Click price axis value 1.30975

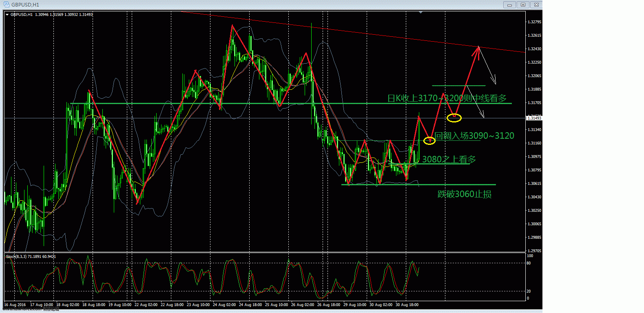[x=534, y=157]
